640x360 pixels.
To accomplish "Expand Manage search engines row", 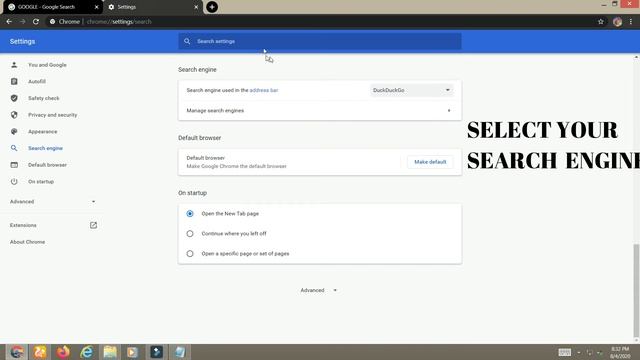I will tap(320, 111).
